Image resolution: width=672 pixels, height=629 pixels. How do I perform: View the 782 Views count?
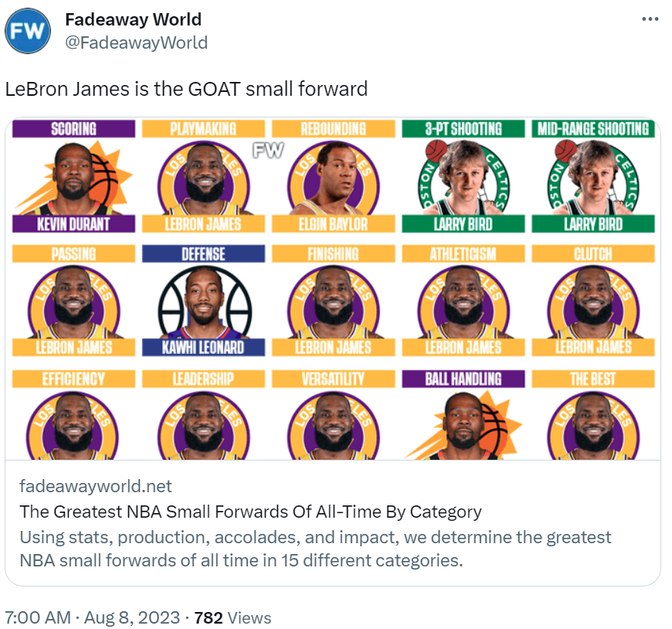232,617
